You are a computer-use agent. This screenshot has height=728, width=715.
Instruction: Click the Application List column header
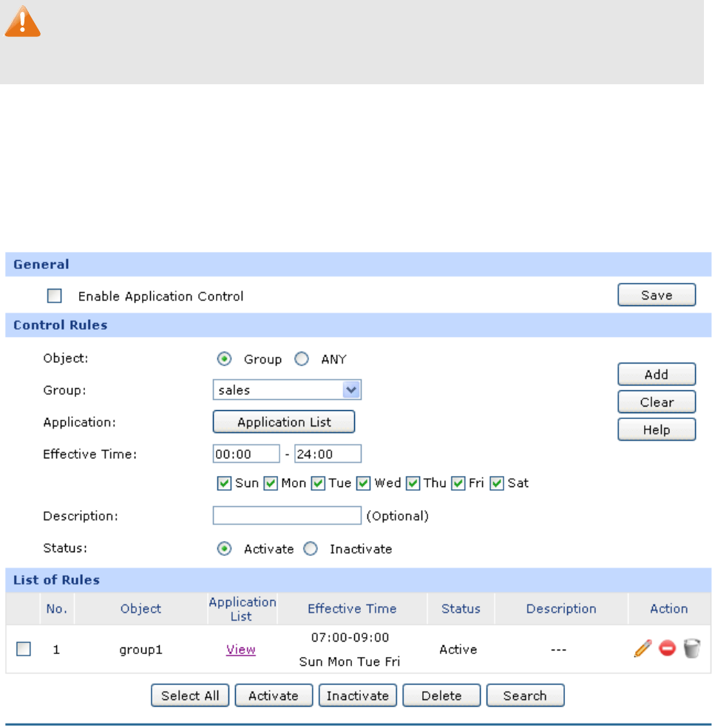tap(242, 609)
